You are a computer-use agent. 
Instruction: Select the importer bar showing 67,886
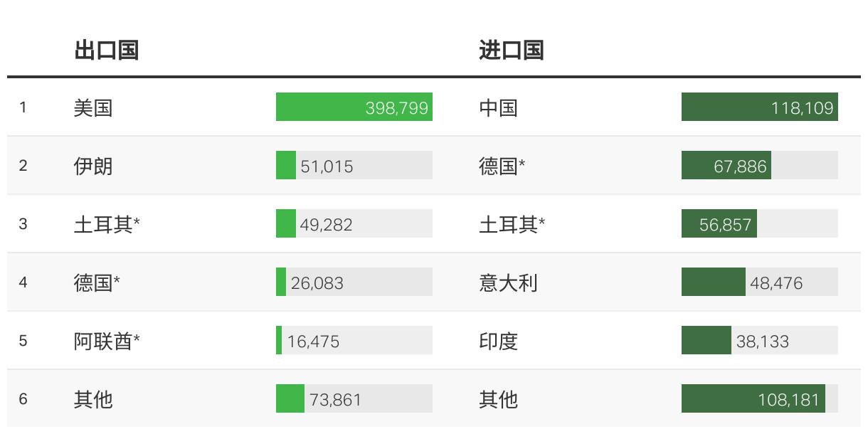coord(760,165)
